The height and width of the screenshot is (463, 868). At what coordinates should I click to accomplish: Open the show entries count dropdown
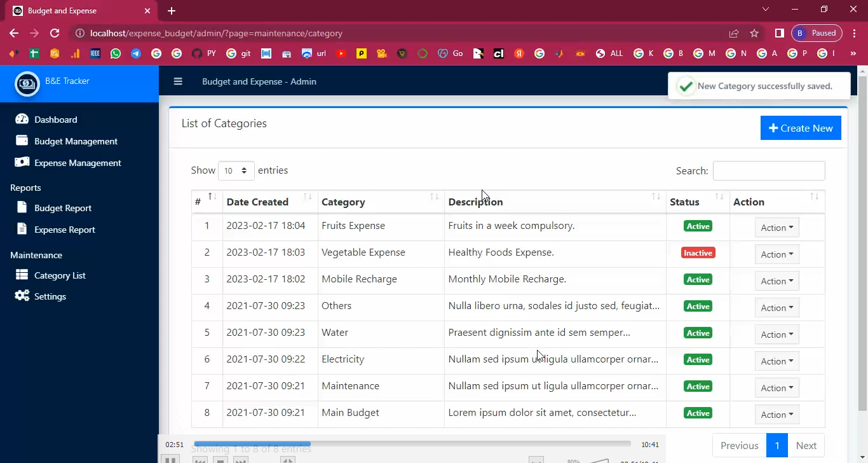coord(236,170)
